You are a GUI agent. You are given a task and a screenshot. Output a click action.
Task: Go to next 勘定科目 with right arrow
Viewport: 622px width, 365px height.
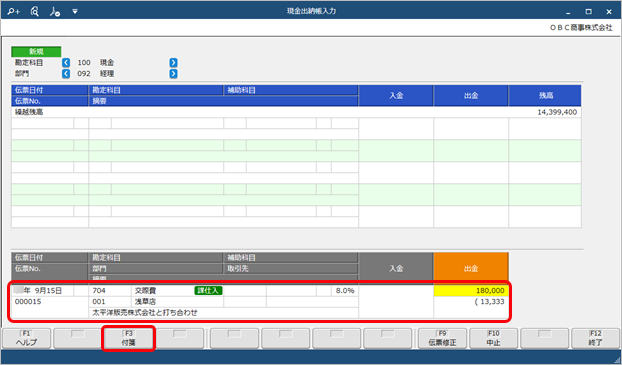[173, 63]
